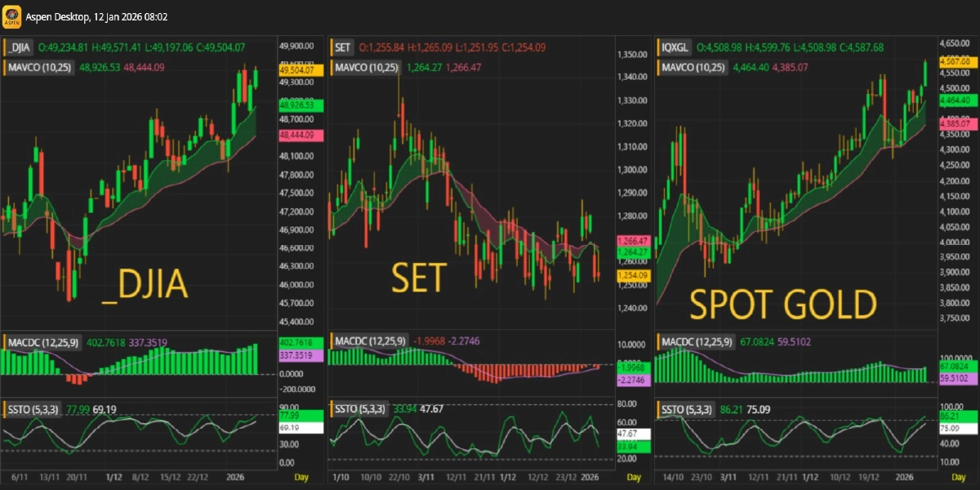Viewport: 980px width, 490px height.
Task: Click the 4,587.60 gold price tag
Action: (x=955, y=61)
